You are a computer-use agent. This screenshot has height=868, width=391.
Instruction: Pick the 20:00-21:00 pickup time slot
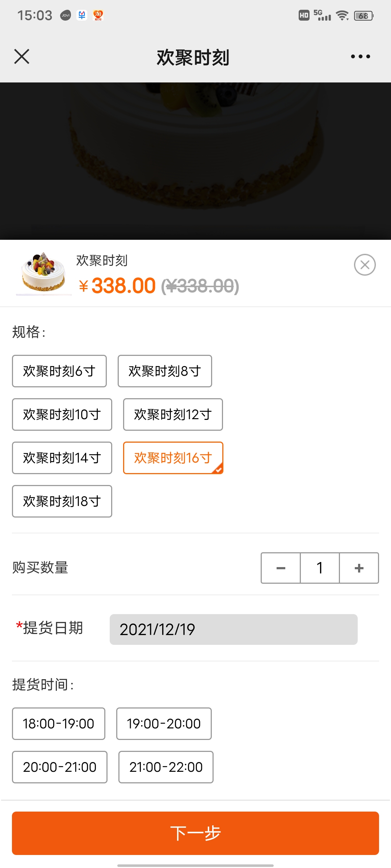coord(60,767)
